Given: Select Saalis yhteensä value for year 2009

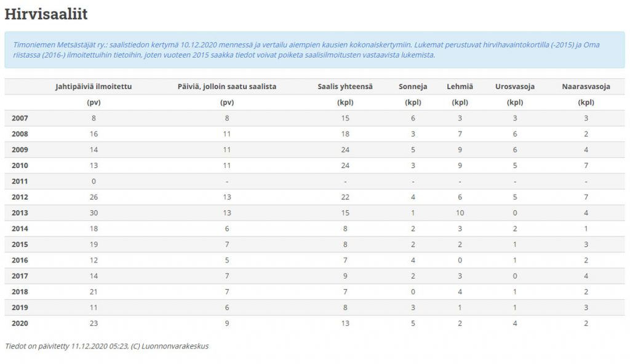Looking at the screenshot, I should pos(345,150).
